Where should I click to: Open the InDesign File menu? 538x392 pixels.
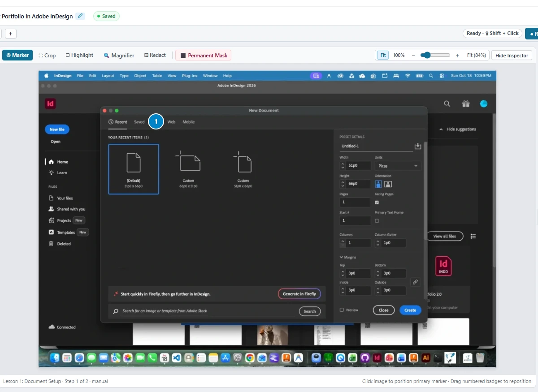pos(80,76)
